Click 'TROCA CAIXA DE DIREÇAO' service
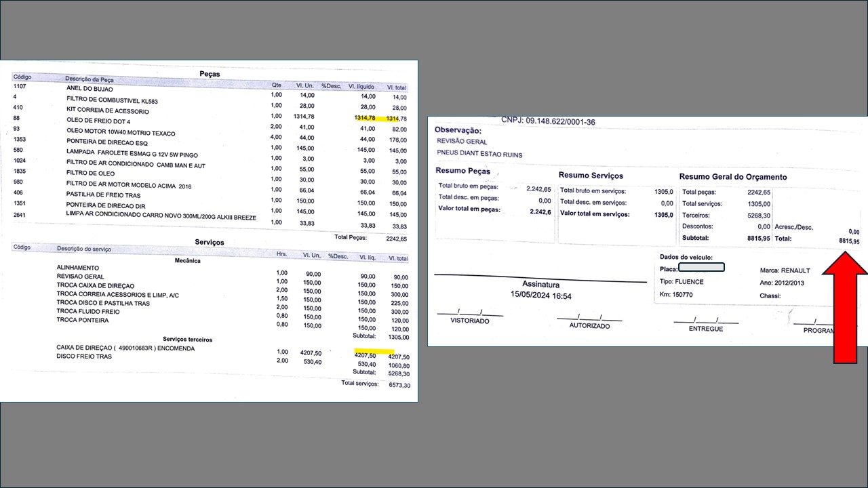The height and width of the screenshot is (488, 868). click(x=96, y=286)
